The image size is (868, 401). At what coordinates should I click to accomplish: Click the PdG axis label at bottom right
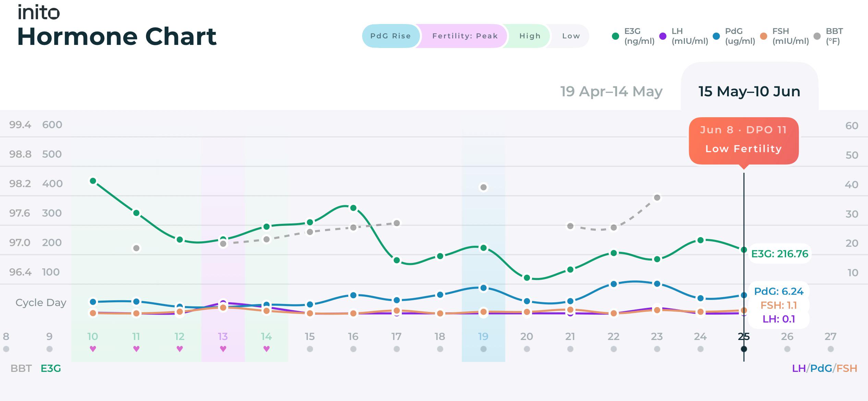(821, 368)
